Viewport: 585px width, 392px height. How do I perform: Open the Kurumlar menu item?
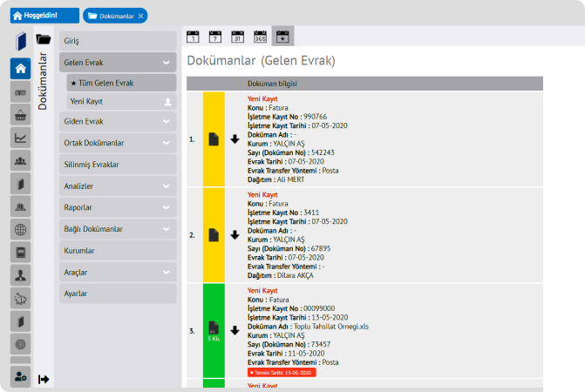(118, 251)
